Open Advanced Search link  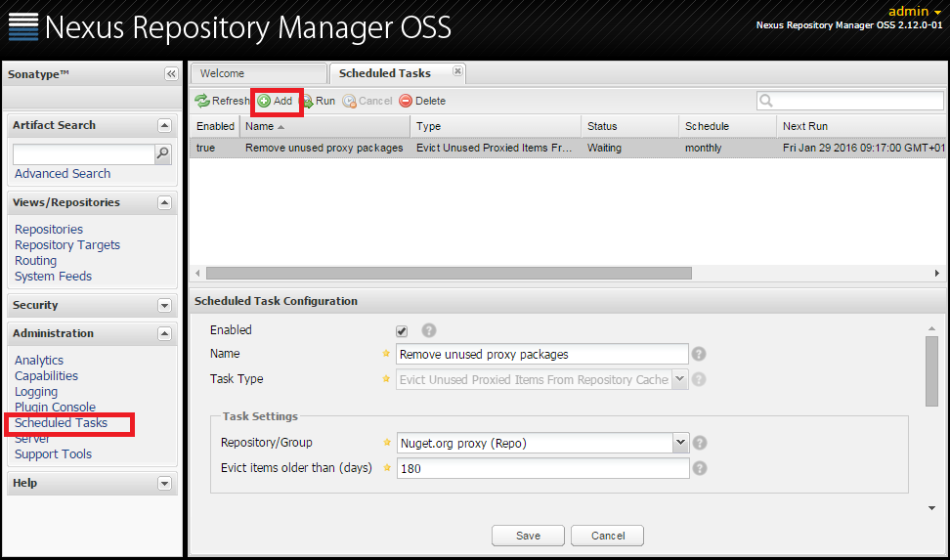click(x=63, y=173)
